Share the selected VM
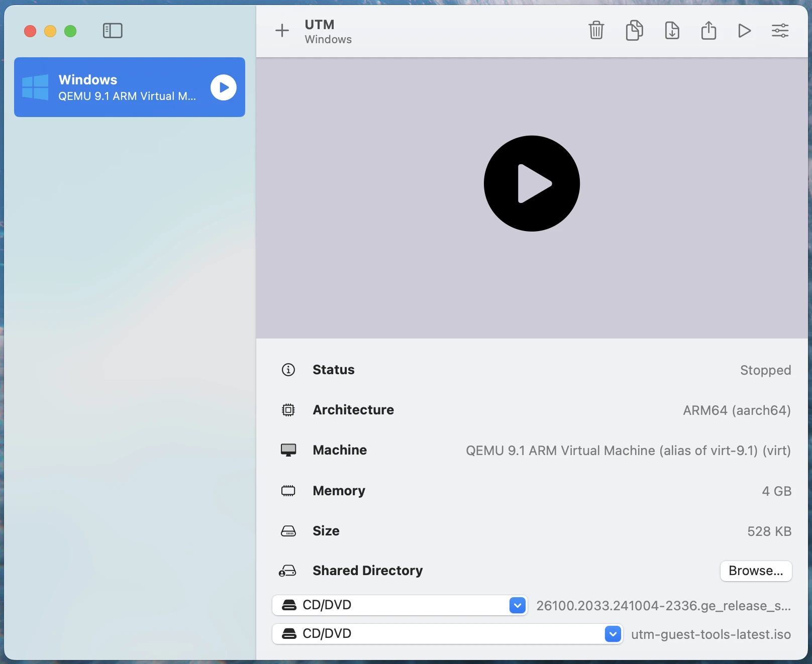 (708, 30)
